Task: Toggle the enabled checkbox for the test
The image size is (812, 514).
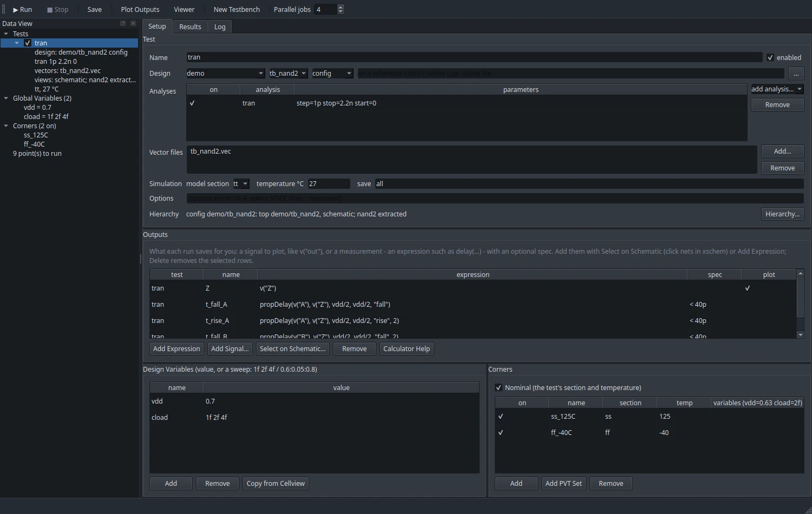Action: tap(770, 58)
